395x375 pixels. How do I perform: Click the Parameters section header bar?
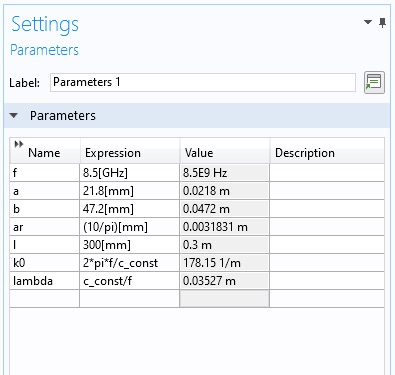(x=197, y=116)
